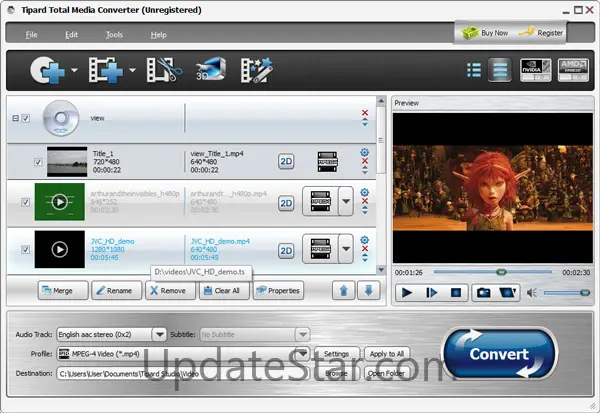Click the Add Video file icon
The height and width of the screenshot is (413, 600).
click(106, 70)
